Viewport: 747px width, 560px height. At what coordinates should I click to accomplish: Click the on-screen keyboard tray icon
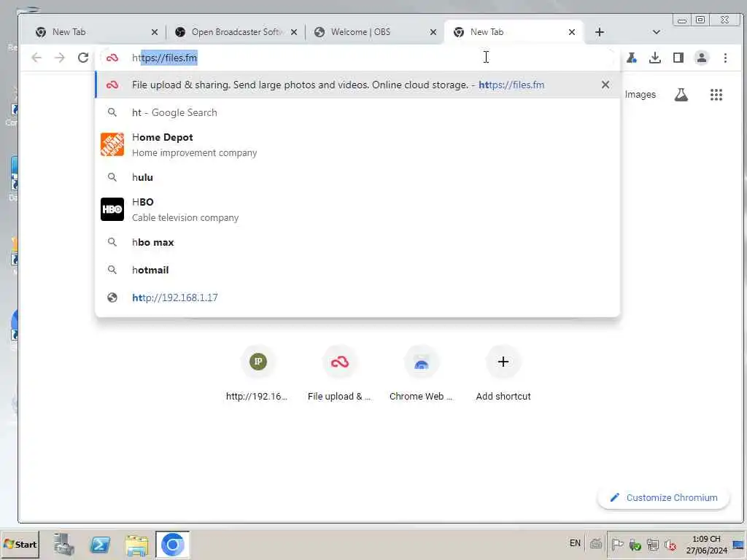(x=595, y=543)
